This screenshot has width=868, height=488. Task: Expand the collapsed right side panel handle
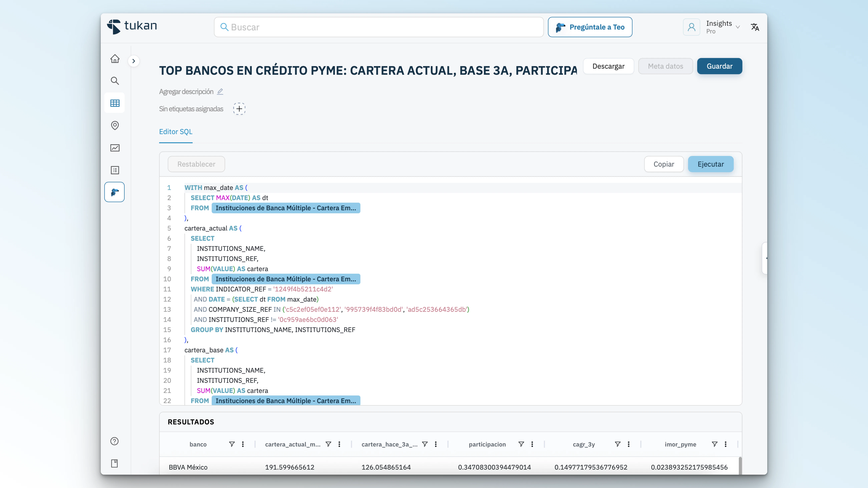765,258
